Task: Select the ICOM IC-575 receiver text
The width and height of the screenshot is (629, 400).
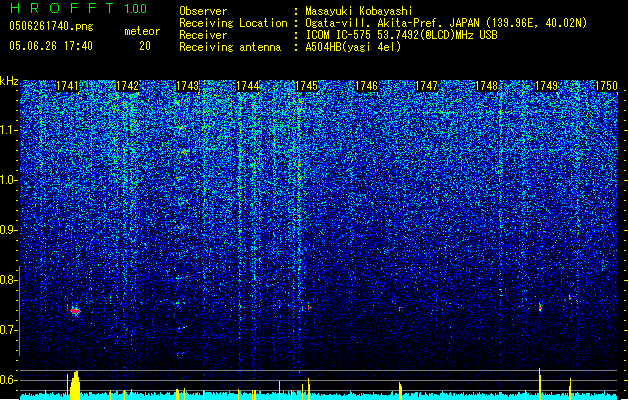Action: (401, 35)
